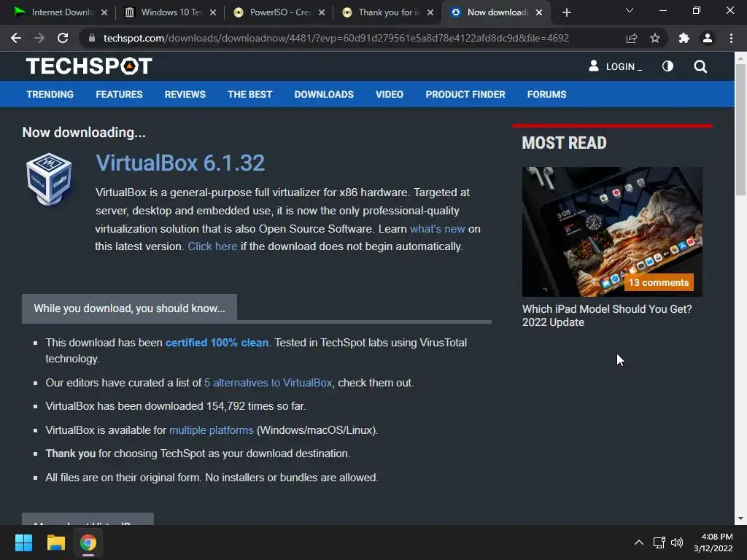
Task: Open the PRODUCT FINDER page
Action: click(x=465, y=94)
